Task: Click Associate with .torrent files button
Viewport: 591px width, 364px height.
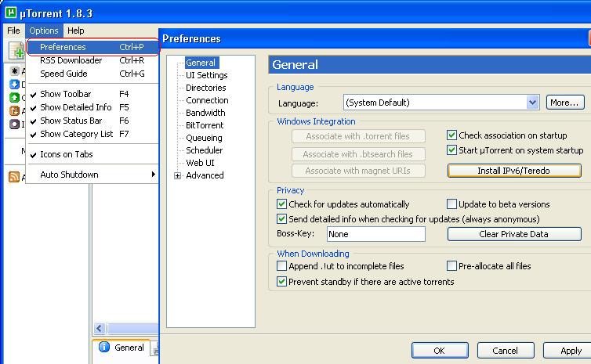Action: 358,136
